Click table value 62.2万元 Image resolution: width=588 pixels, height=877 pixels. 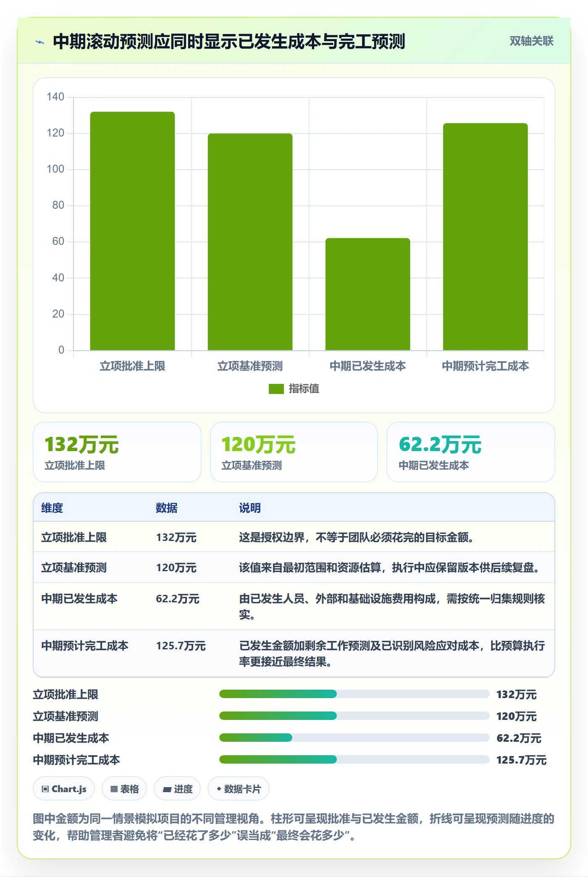[178, 599]
